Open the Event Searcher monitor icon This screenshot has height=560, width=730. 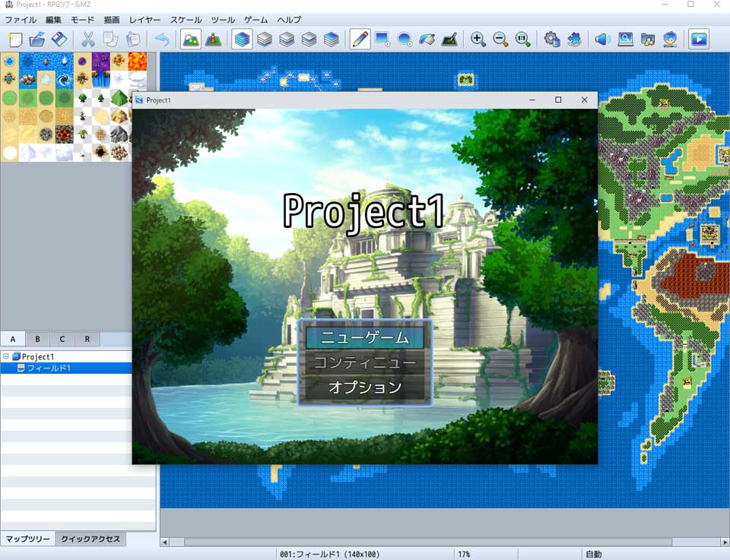[x=625, y=39]
